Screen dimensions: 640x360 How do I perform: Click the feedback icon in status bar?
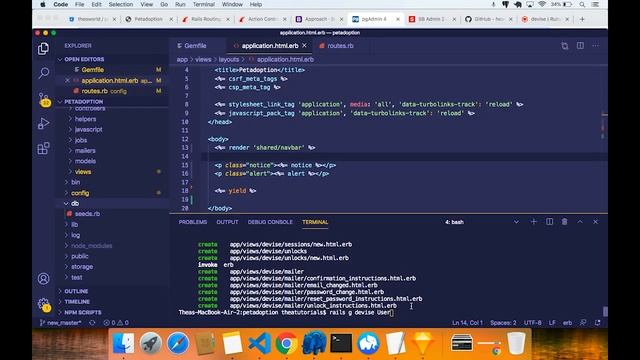[583, 322]
